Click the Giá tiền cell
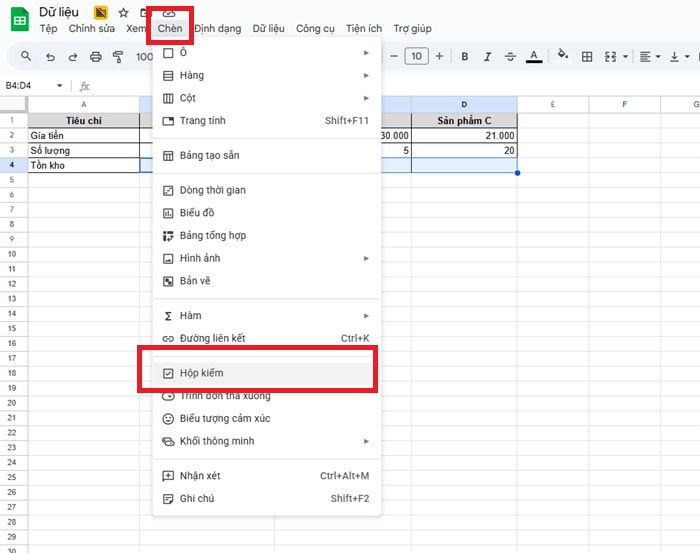This screenshot has width=700, height=553. coord(83,135)
